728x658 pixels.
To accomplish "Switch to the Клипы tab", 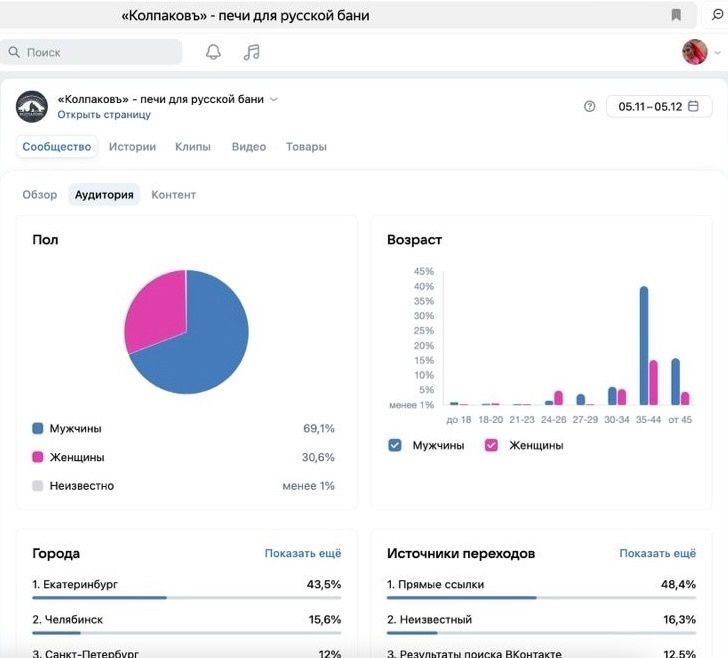I will (x=193, y=147).
